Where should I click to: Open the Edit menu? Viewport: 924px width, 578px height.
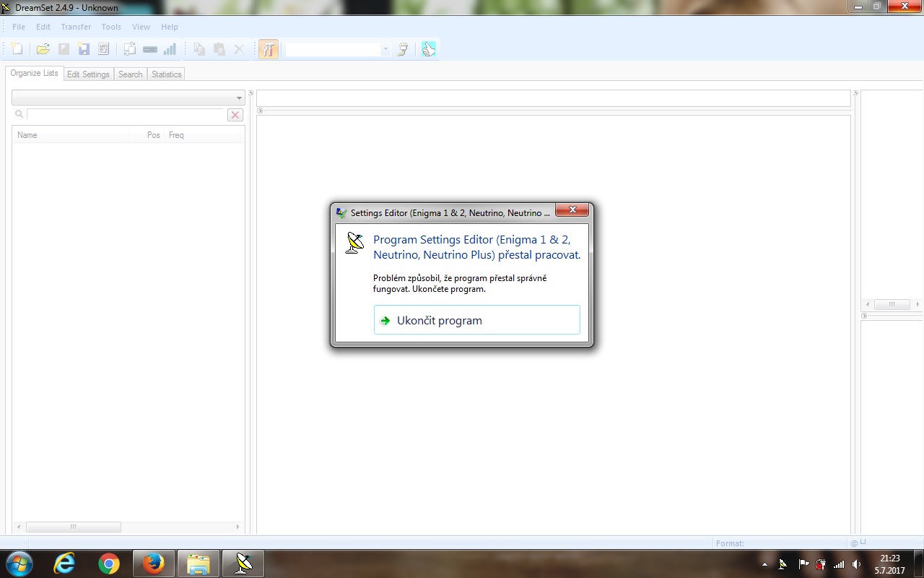coord(43,27)
